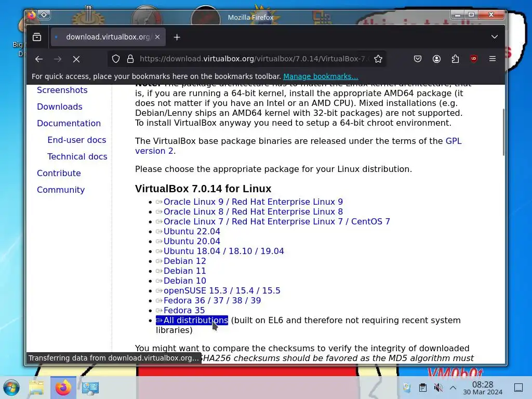The height and width of the screenshot is (399, 532).
Task: Download Fedora 35 package
Action: coord(184,311)
